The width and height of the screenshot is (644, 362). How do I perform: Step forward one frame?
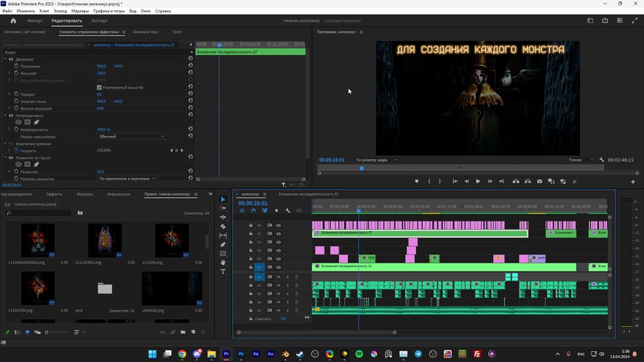(x=490, y=181)
